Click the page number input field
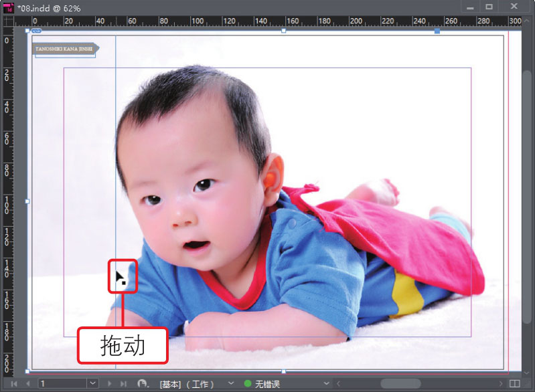Viewport: 535px width, 392px height. (62, 384)
